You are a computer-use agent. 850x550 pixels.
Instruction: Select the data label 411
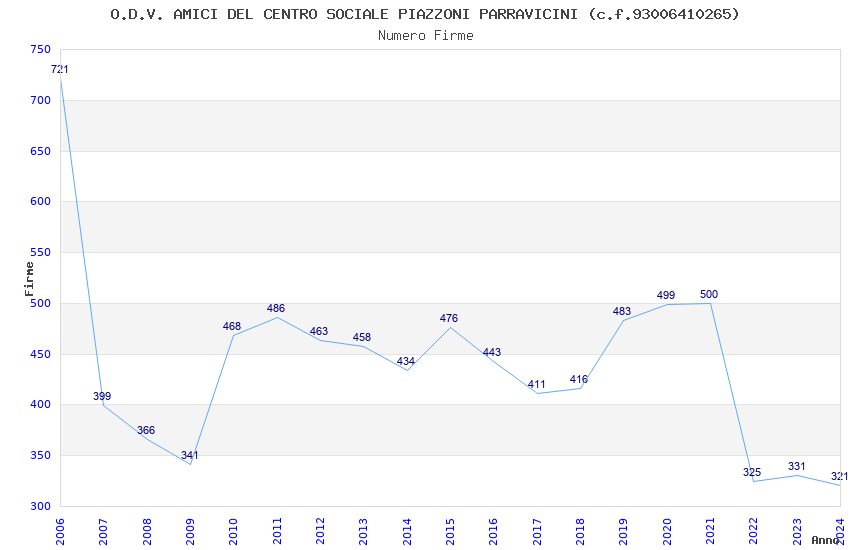coord(537,384)
